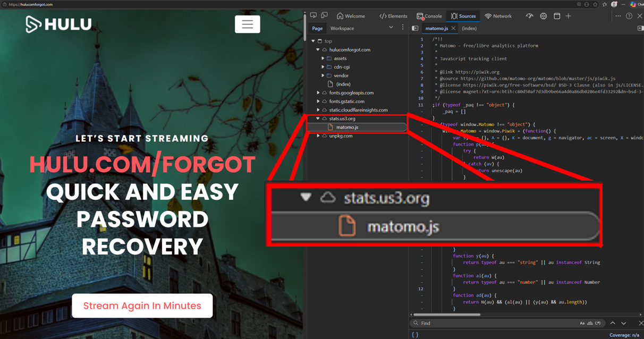Hide the navigator sidebar
The width and height of the screenshot is (644, 339).
point(416,28)
